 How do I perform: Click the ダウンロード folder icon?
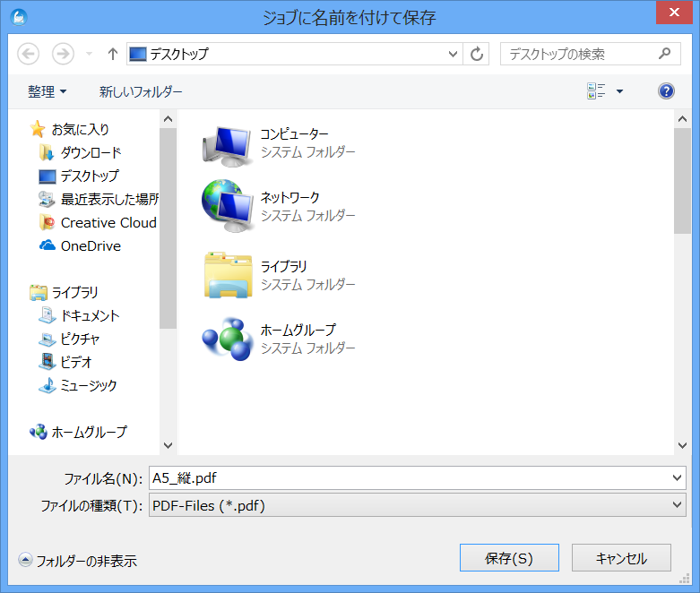[x=47, y=152]
